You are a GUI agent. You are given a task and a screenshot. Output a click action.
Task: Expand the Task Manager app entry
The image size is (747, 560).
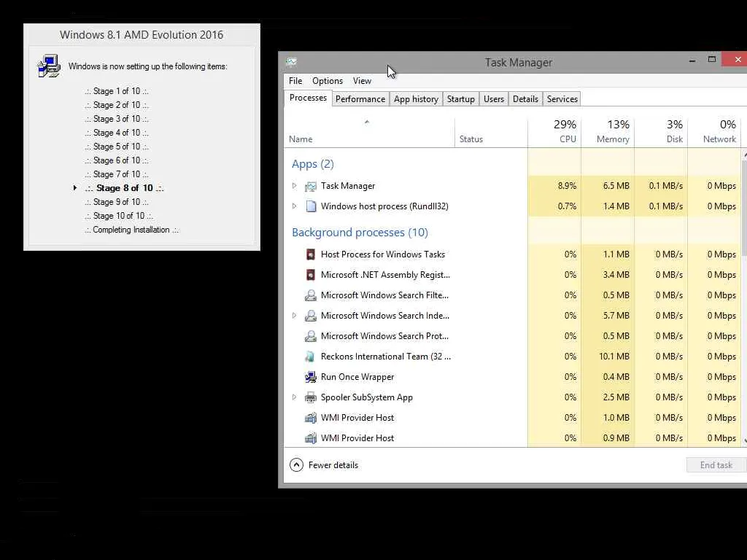point(295,186)
